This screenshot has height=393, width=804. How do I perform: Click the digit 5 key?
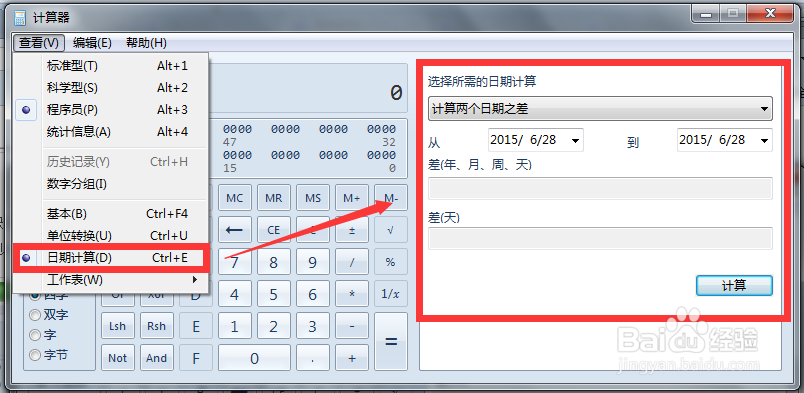(273, 294)
